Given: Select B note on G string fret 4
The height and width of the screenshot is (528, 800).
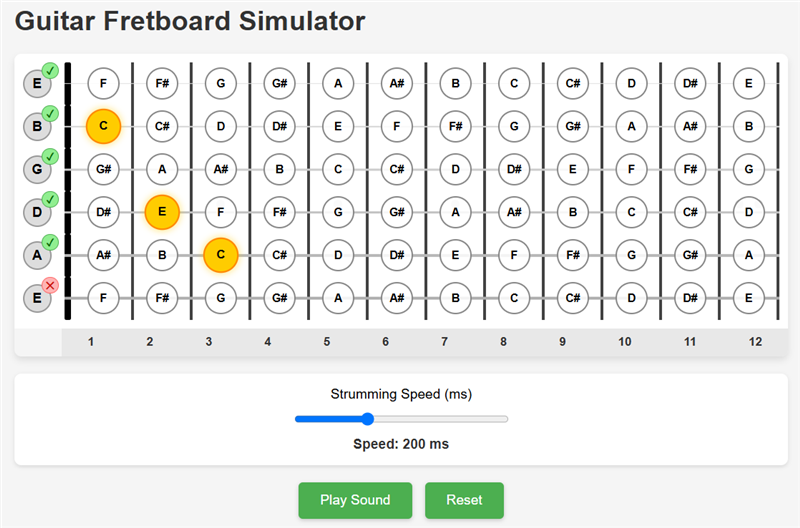Looking at the screenshot, I should 280,169.
